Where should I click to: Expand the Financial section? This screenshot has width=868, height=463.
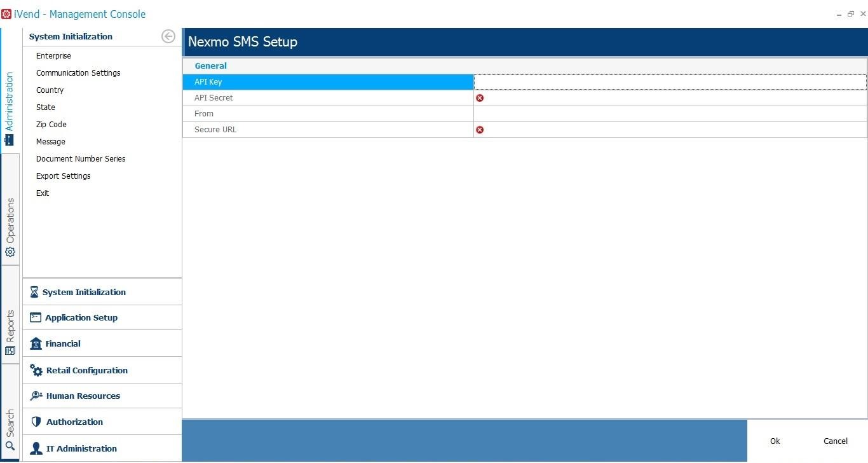102,343
